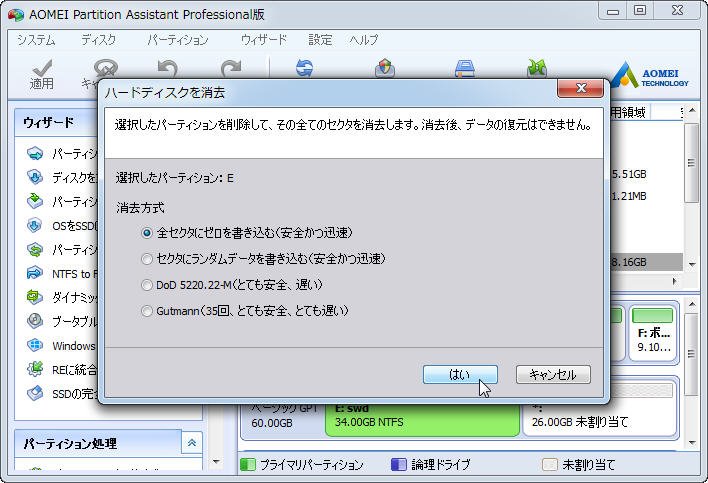Click the ブータブル media creation icon

coord(35,321)
